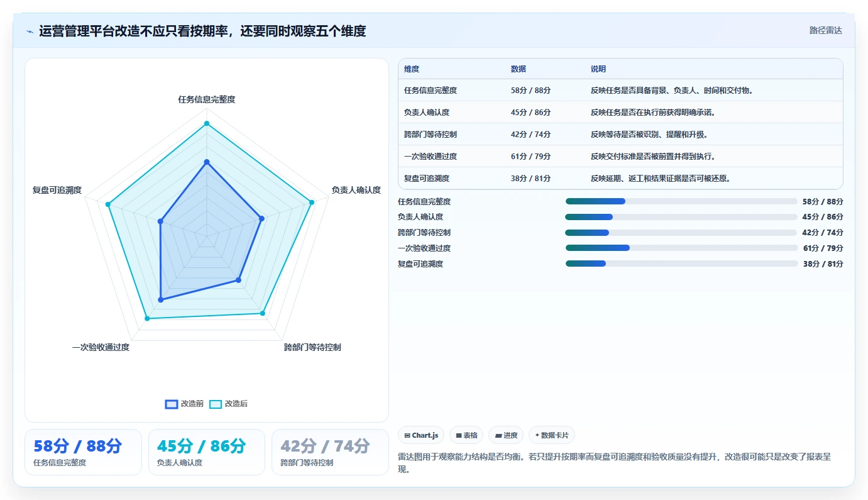Click the 跨部门等待控制 radar axis label
This screenshot has height=500, width=868.
pyautogui.click(x=312, y=347)
